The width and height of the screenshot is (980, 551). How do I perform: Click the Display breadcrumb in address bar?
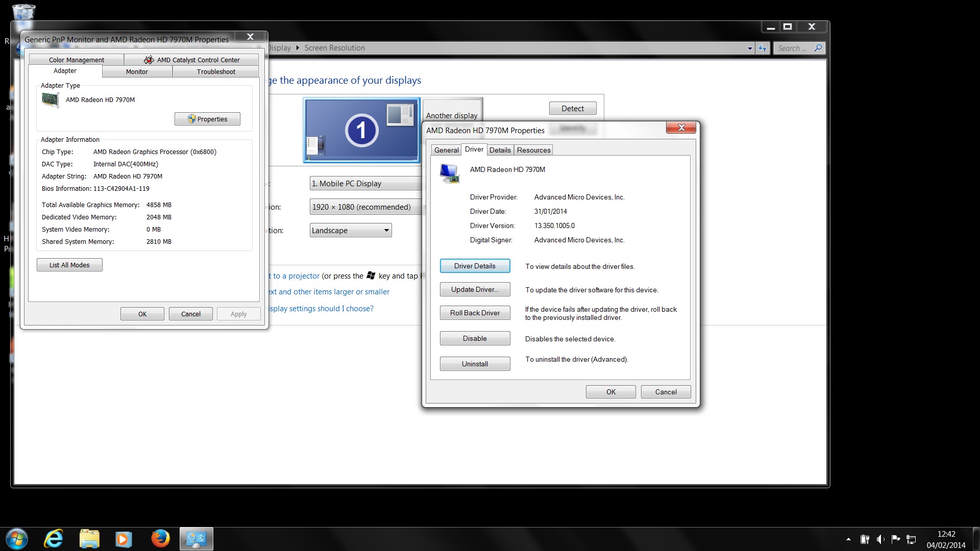click(x=280, y=48)
